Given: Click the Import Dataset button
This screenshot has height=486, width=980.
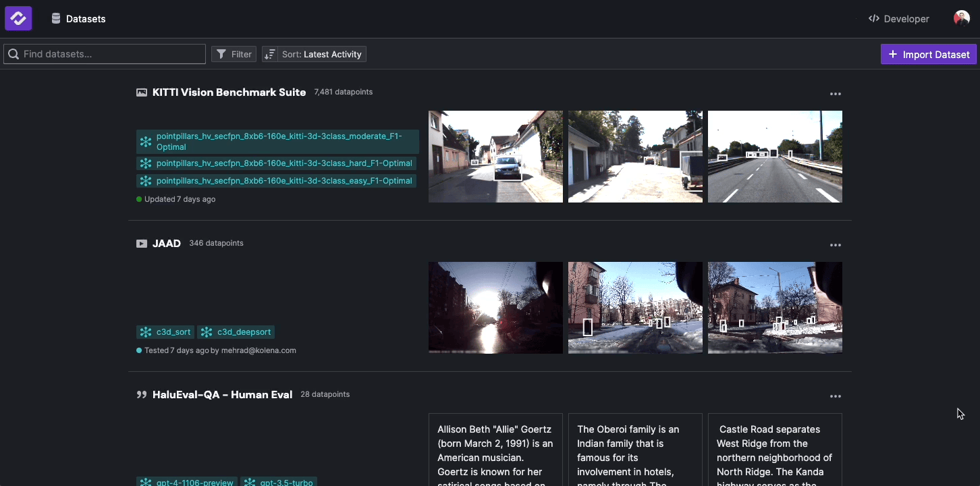Looking at the screenshot, I should click(x=928, y=54).
